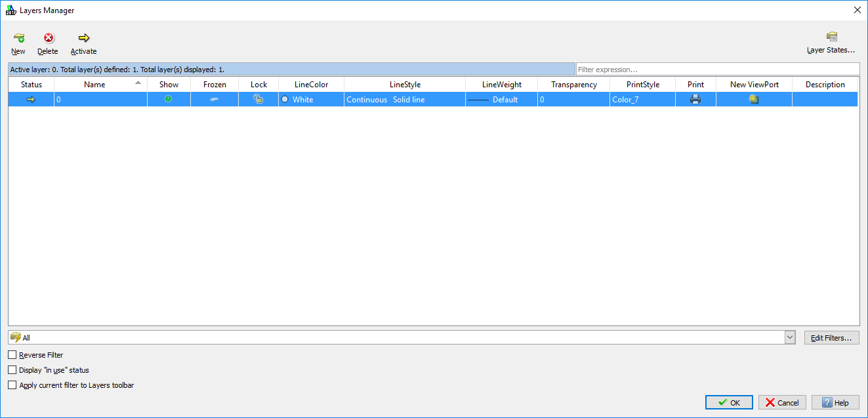Enable Apply current filter to Layers toolbar
The width and height of the screenshot is (868, 418).
[x=12, y=385]
